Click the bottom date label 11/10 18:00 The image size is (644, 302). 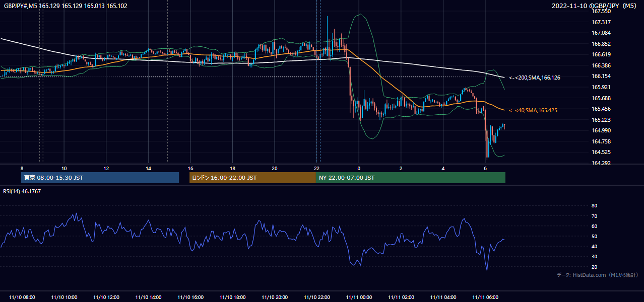tap(232, 297)
